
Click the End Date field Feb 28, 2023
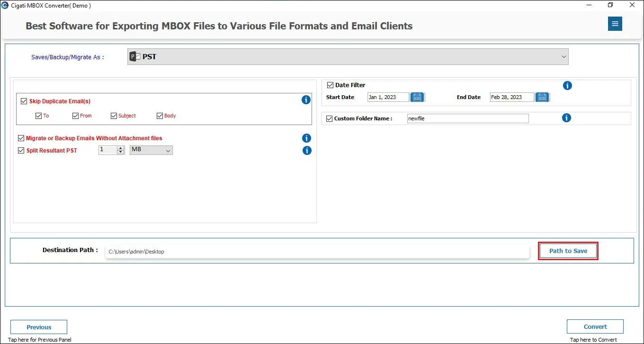pos(512,97)
